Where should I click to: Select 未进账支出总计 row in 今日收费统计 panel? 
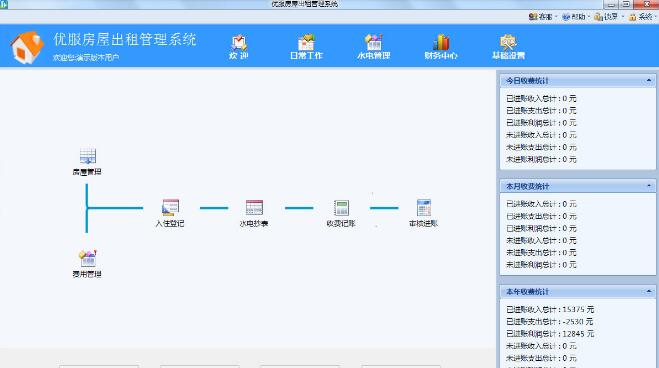541,147
